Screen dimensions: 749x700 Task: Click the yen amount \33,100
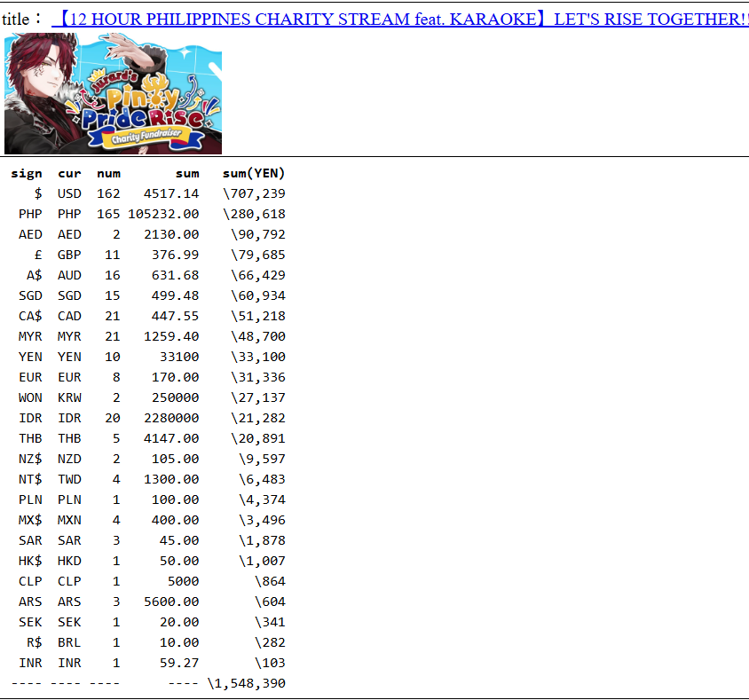[x=258, y=357]
